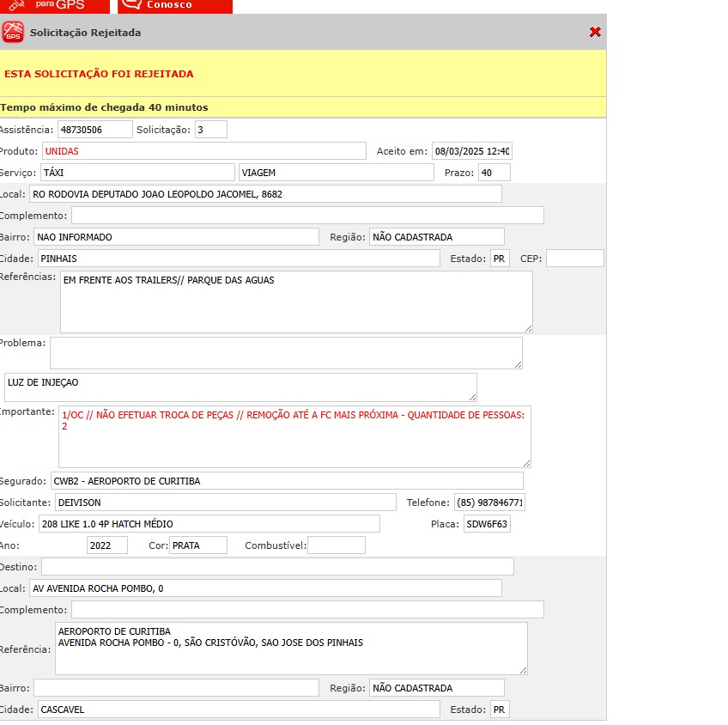The image size is (728, 725).
Task: Click the Bairro field NAO INFORMADO
Action: tap(176, 236)
